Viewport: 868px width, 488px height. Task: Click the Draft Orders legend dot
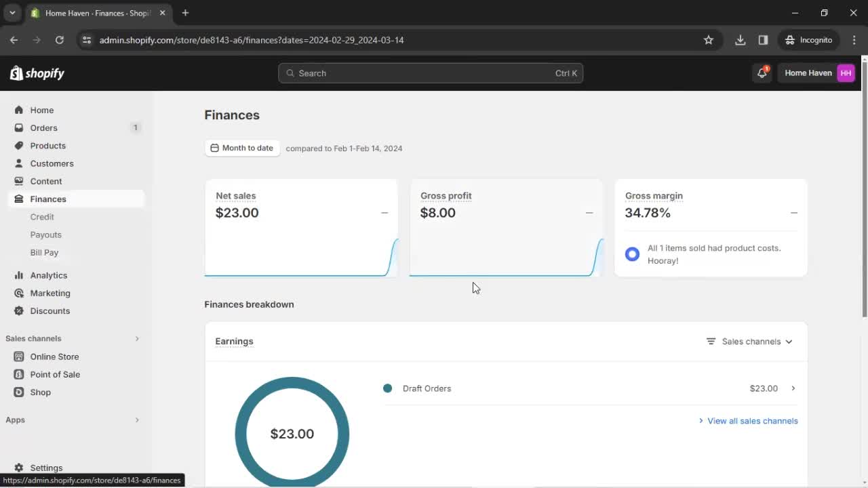387,388
